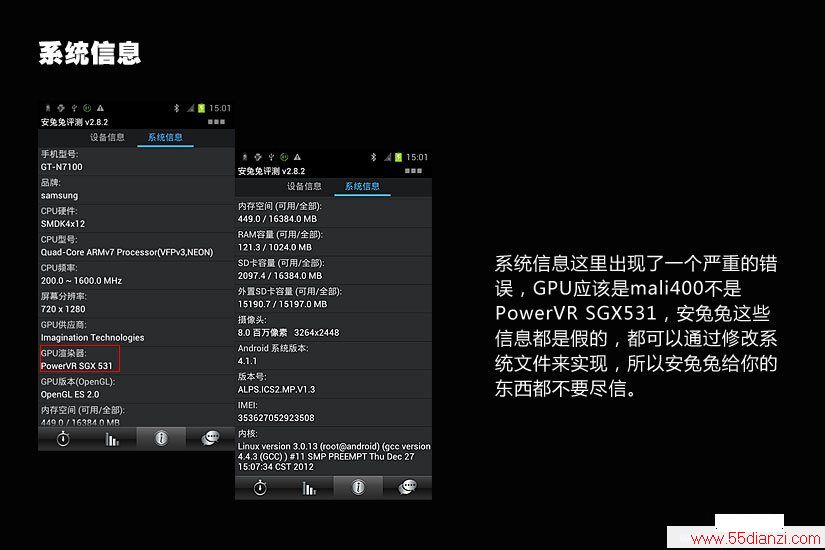Tap info icon in left phone bottom bar
This screenshot has width=825, height=550.
161,438
